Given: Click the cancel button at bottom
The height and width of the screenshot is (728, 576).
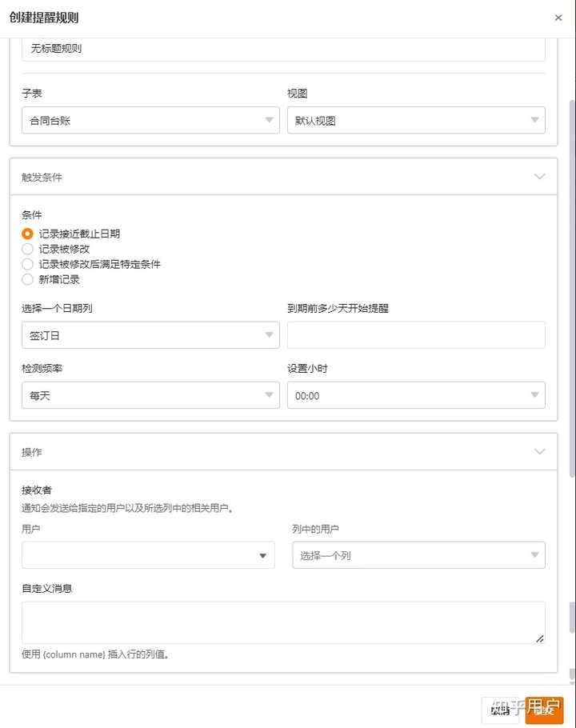Looking at the screenshot, I should pos(502,710).
